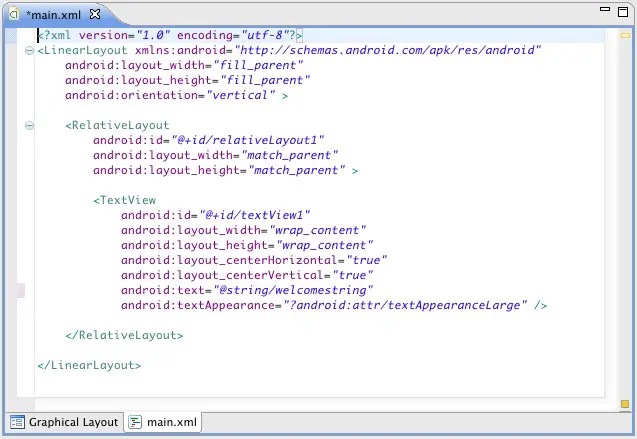This screenshot has height=439, width=637.
Task: Click the "@string/welcomestring" value
Action: pos(293,290)
